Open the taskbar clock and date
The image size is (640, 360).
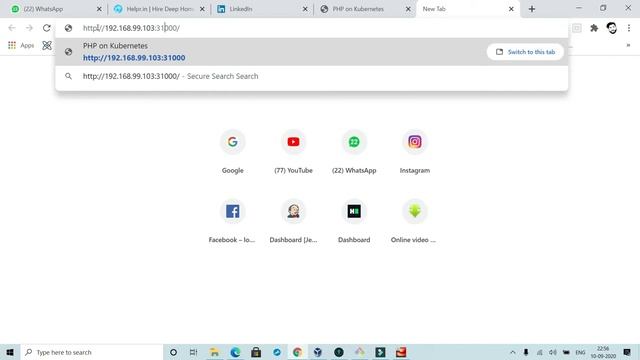point(603,352)
